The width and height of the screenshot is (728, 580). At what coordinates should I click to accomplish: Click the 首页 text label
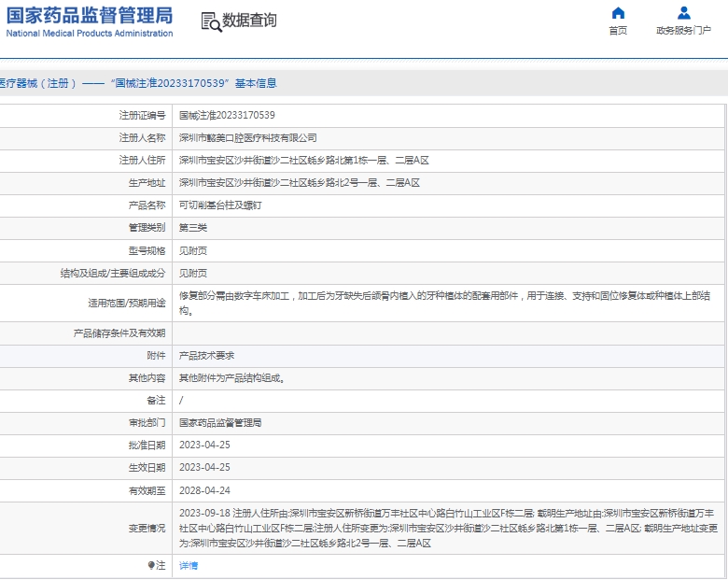click(x=618, y=31)
